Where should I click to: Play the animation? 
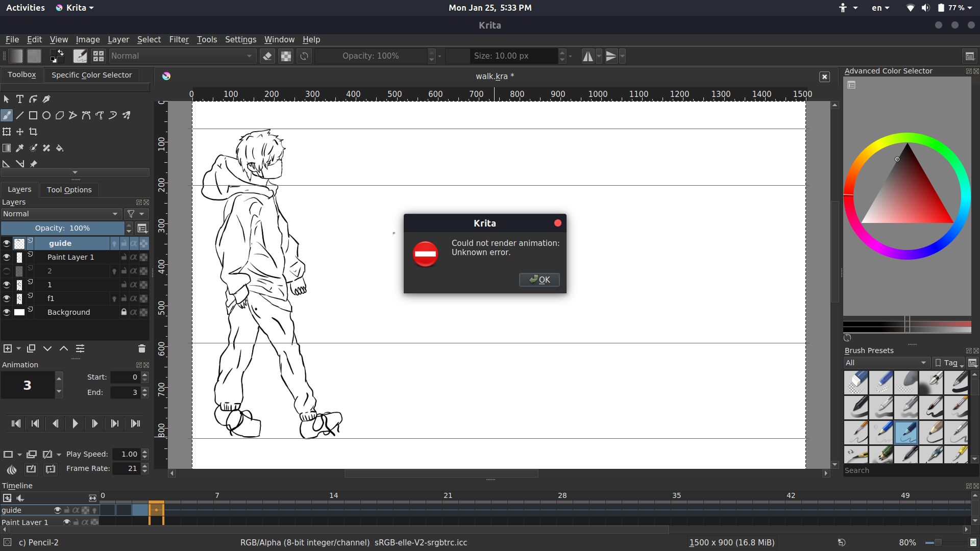coord(75,423)
